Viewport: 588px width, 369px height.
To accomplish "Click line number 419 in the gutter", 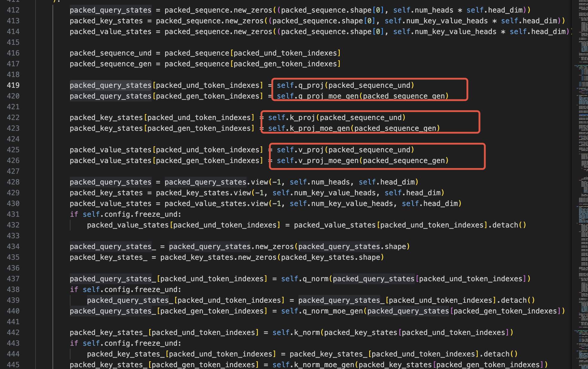I will click(13, 85).
